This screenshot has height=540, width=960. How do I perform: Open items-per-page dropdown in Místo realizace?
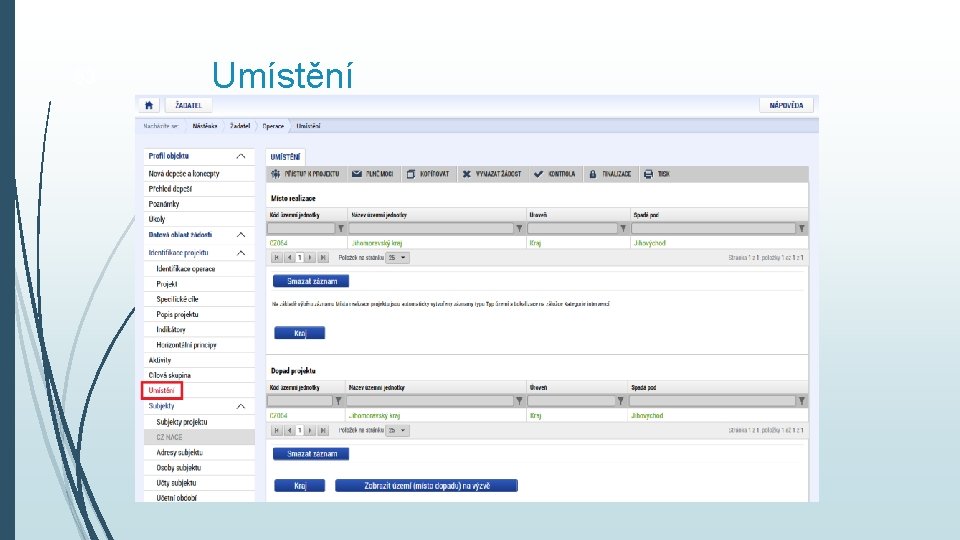point(397,258)
